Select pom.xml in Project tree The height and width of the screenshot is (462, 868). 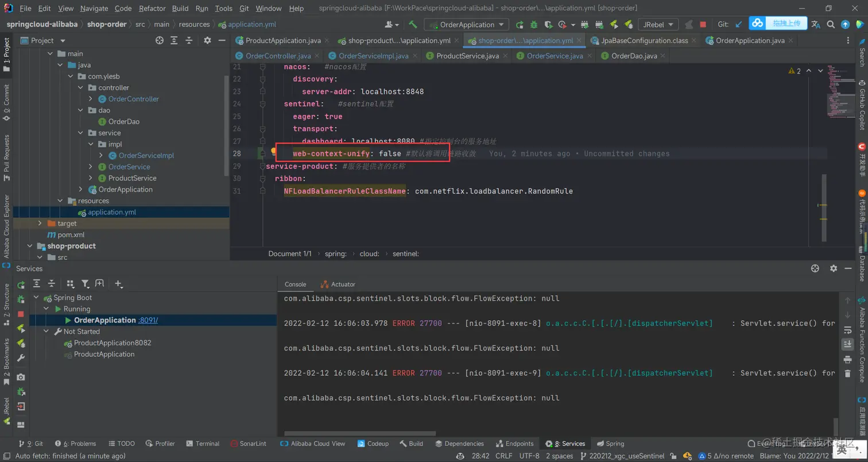click(71, 234)
